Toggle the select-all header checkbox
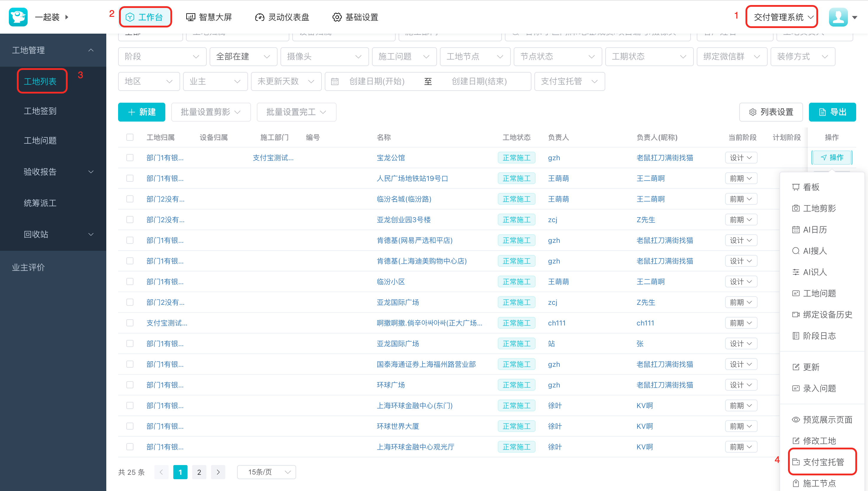The width and height of the screenshot is (868, 491). pos(130,137)
